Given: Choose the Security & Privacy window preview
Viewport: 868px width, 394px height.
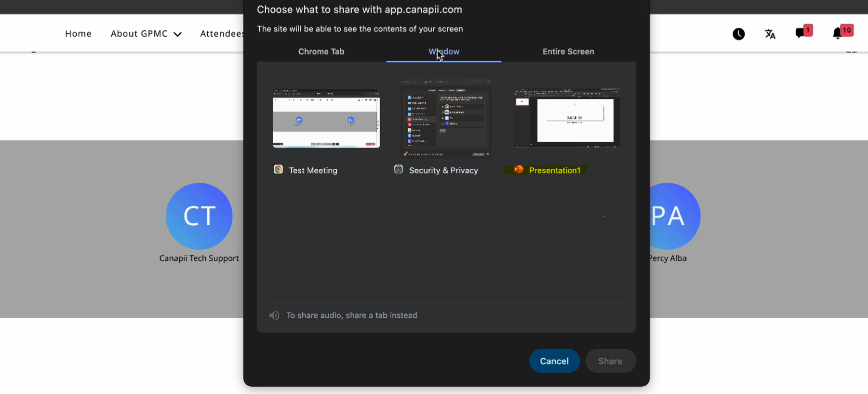Looking at the screenshot, I should tap(446, 118).
